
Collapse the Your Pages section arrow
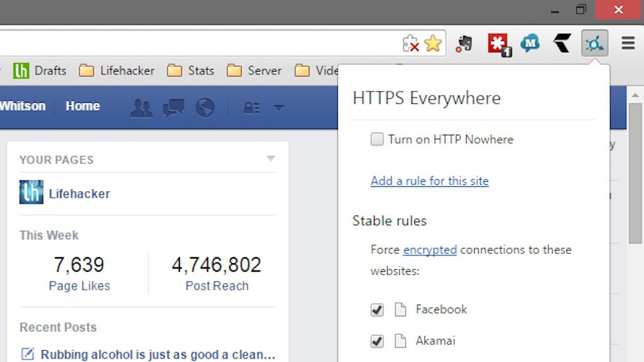(x=270, y=158)
